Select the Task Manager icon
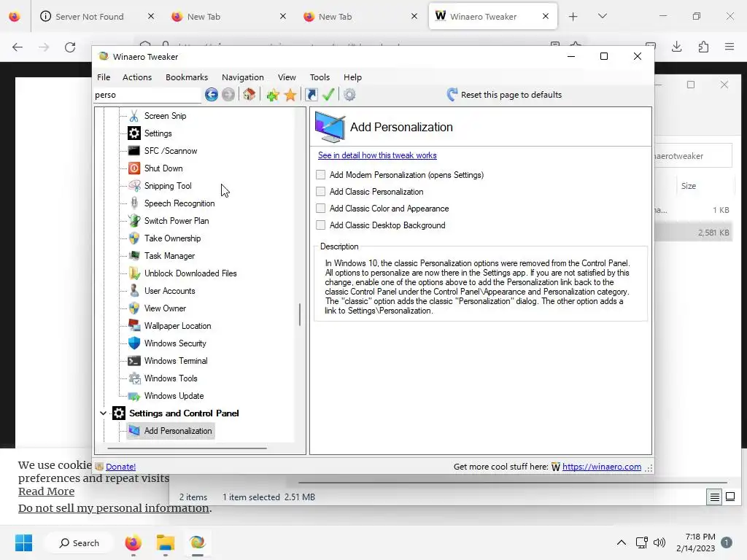The height and width of the screenshot is (560, 747). [134, 256]
